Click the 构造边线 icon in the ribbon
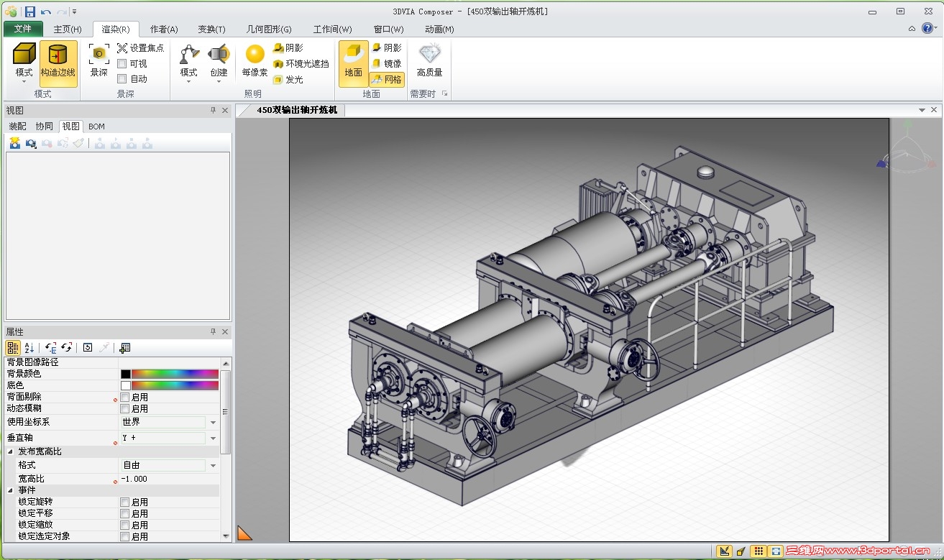This screenshot has height=560, width=944. 58,55
